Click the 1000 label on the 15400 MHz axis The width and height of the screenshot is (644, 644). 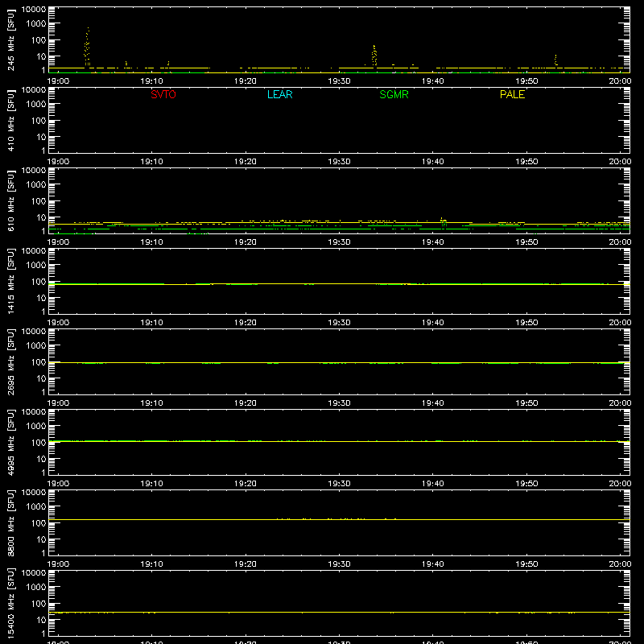tap(36, 588)
